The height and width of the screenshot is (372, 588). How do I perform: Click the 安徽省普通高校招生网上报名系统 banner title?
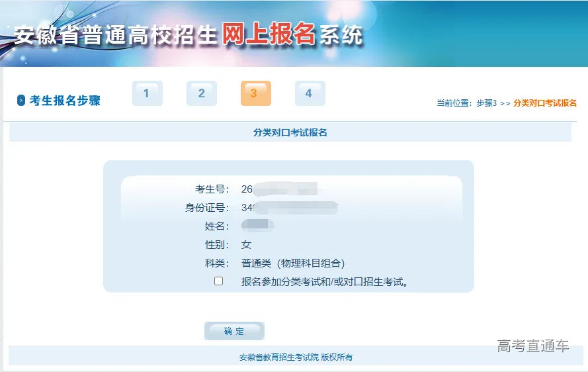point(189,34)
